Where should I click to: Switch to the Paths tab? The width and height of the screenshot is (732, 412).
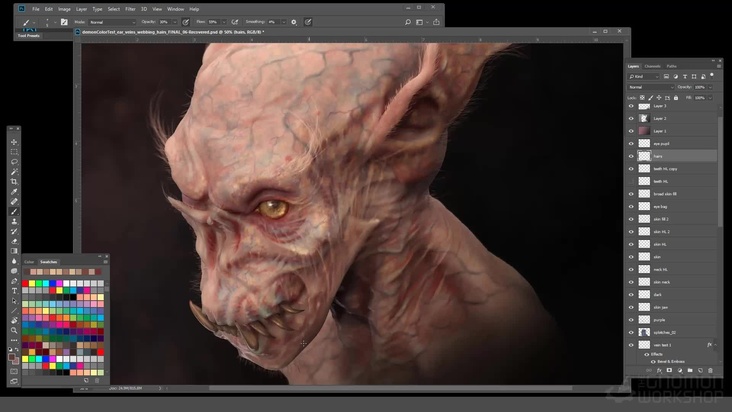click(x=671, y=66)
